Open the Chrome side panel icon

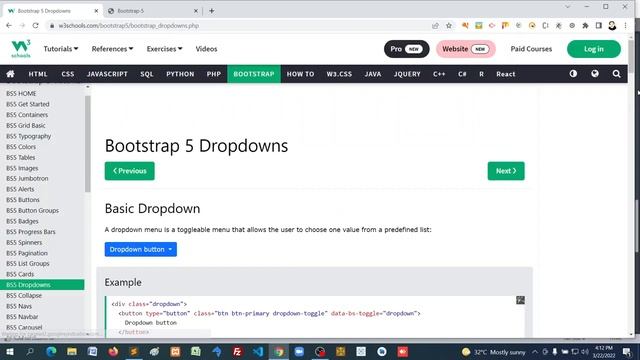click(x=599, y=25)
